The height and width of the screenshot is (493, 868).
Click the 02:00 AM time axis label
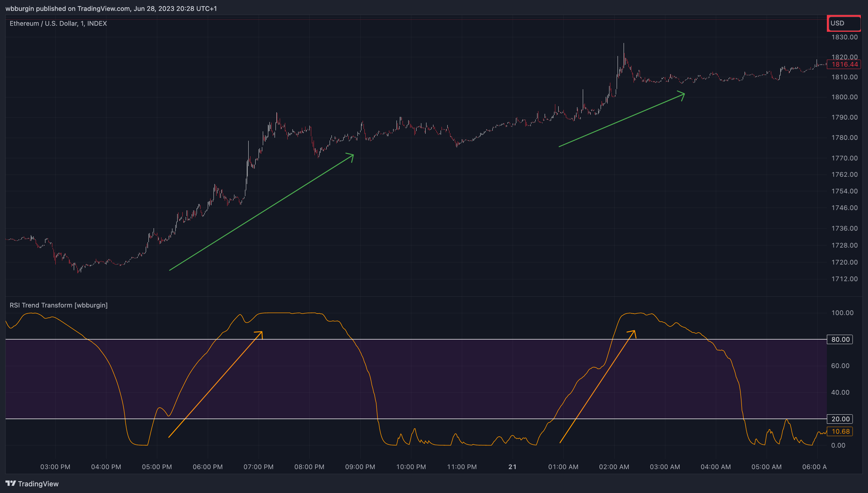pyautogui.click(x=614, y=467)
